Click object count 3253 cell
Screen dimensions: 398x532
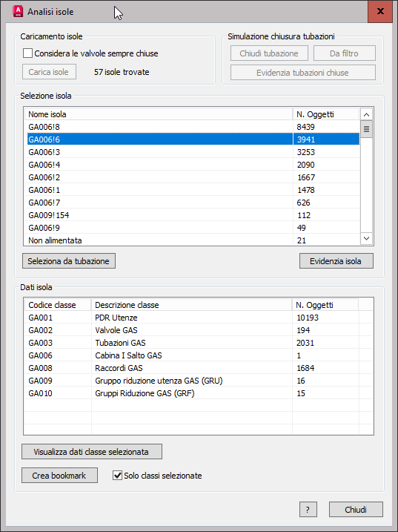(x=326, y=151)
